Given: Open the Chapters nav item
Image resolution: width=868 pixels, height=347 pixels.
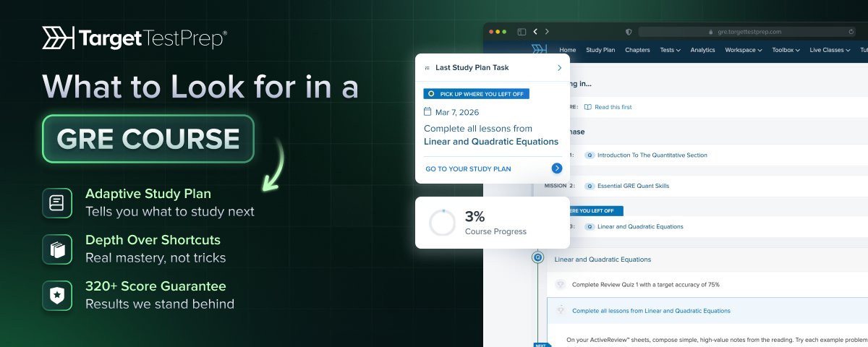Looking at the screenshot, I should [637, 50].
